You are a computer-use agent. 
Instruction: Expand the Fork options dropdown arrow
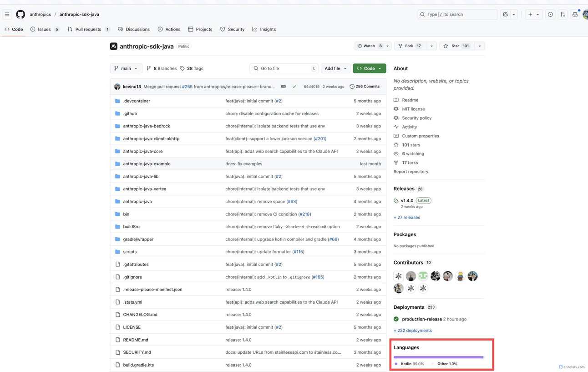431,46
